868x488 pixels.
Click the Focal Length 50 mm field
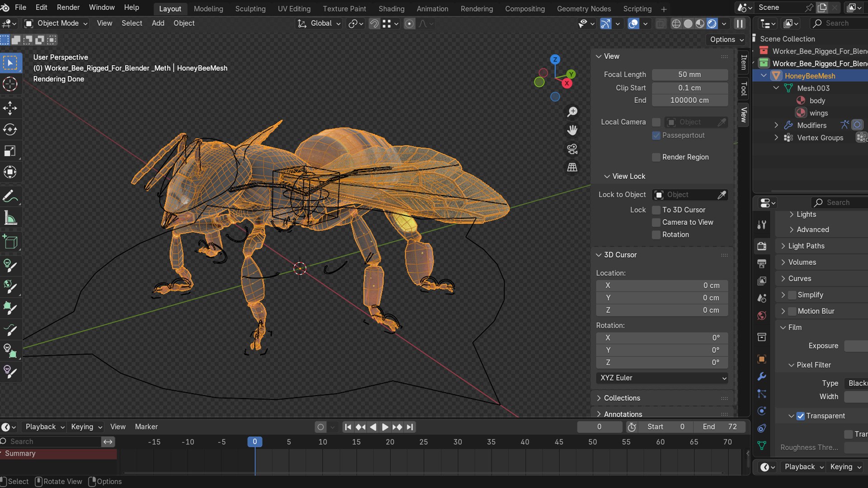690,75
